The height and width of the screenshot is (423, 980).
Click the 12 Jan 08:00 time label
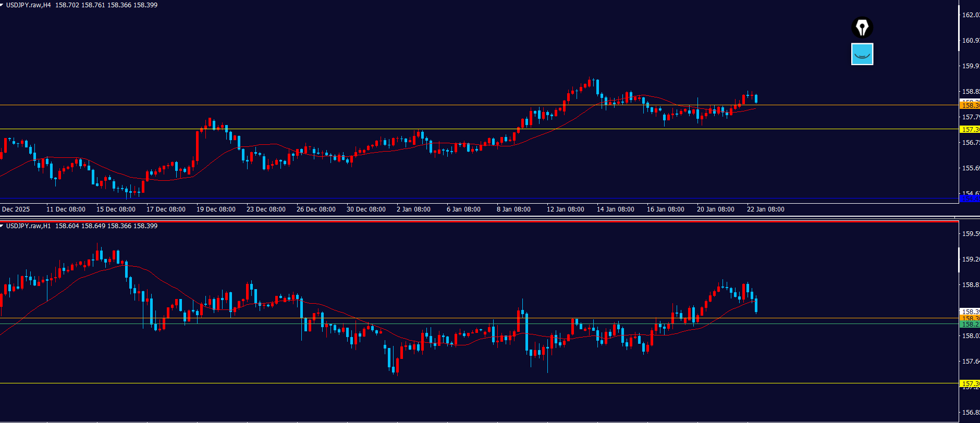[x=565, y=209]
